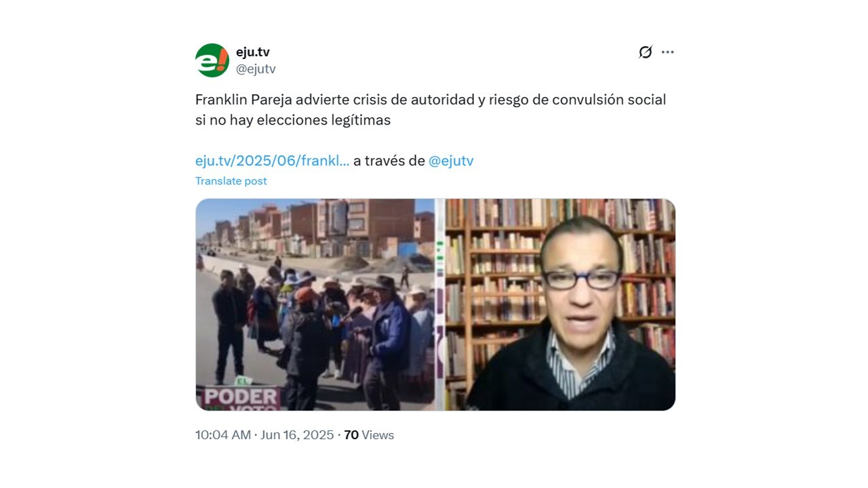
Task: Open the left photo of crowd on road
Action: [x=315, y=304]
